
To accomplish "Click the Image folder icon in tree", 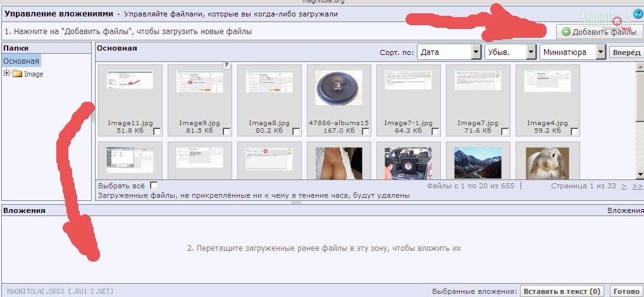I will coord(17,74).
